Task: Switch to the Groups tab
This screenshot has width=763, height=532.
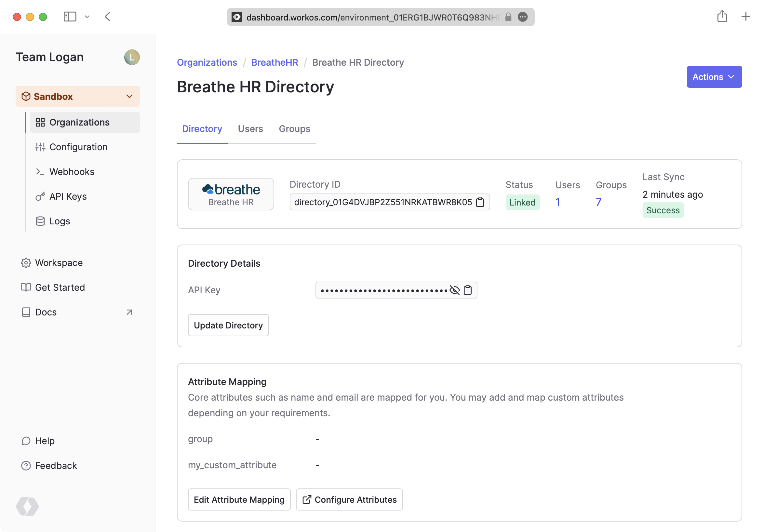Action: [294, 128]
